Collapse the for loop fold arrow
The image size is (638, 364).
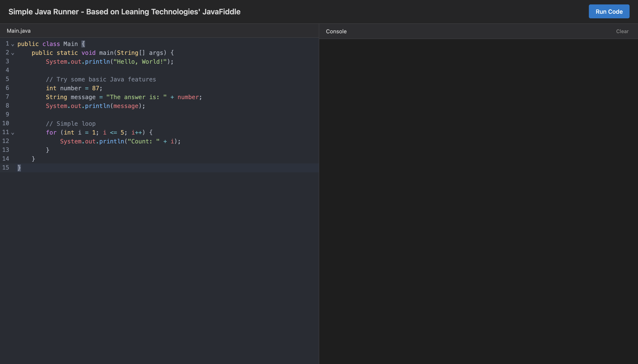[x=12, y=133]
